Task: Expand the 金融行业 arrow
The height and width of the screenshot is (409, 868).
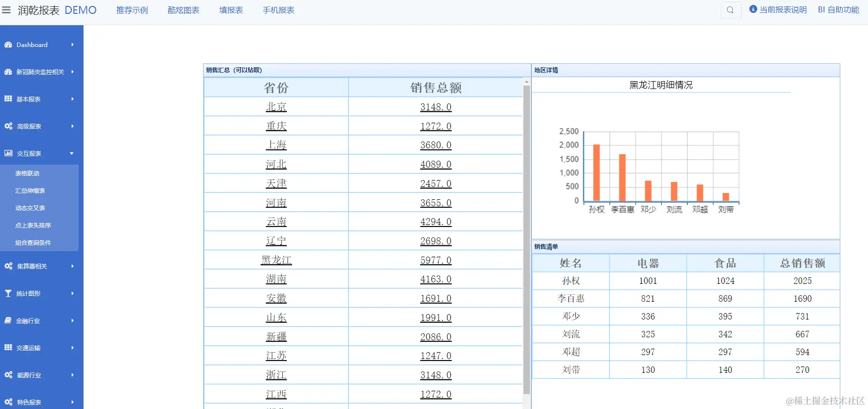Action: [x=72, y=320]
